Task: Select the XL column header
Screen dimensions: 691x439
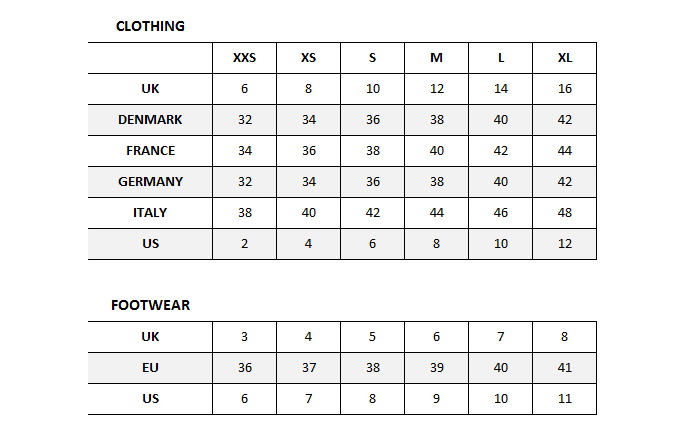Action: (x=565, y=58)
